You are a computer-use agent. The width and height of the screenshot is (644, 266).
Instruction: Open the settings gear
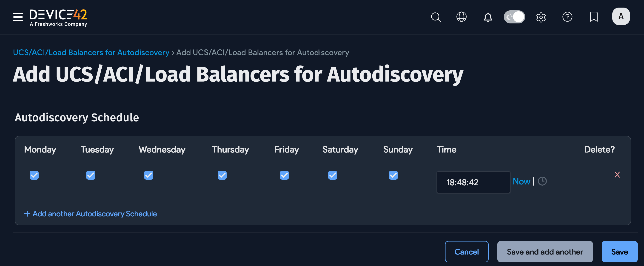click(x=541, y=17)
